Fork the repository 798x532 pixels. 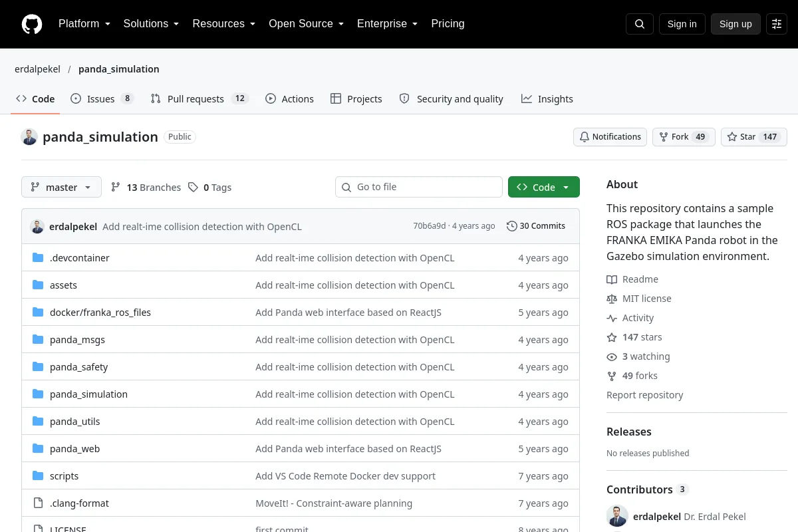click(684, 137)
